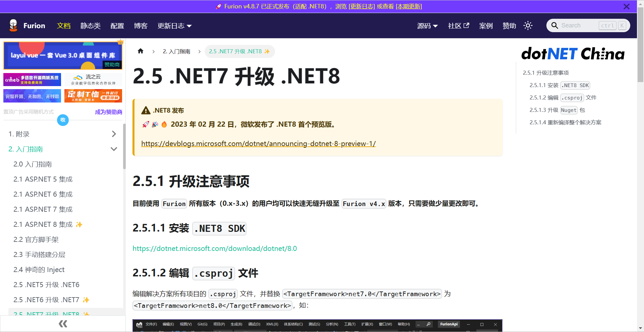Open 2.1 ASP.NET 8 集成 in the sidebar
644x332 pixels.
pyautogui.click(x=48, y=224)
